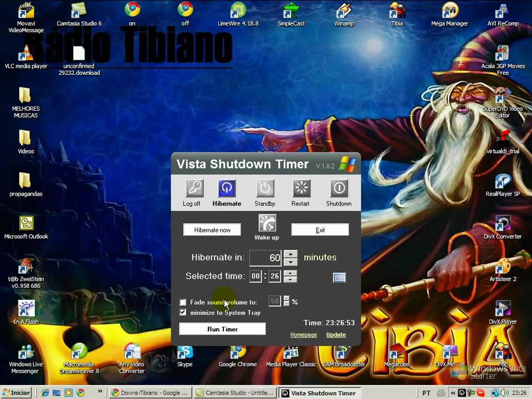The image size is (532, 399).
Task: Click the PT language indicator
Action: (x=426, y=393)
